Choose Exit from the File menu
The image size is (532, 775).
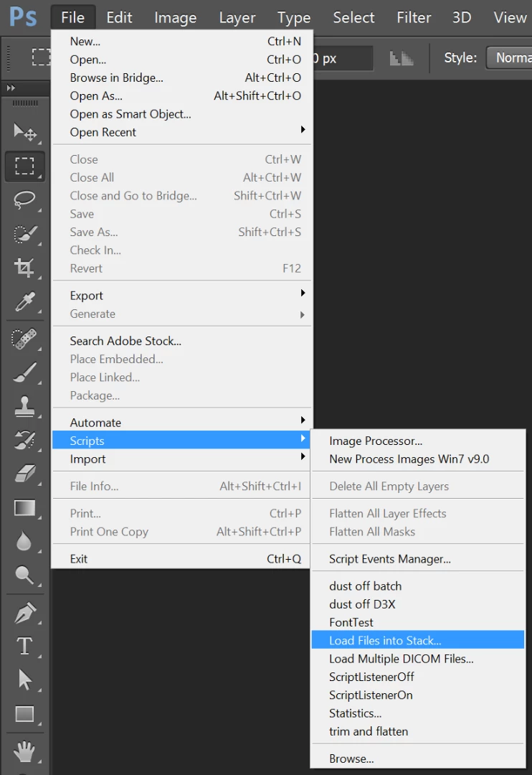tap(182, 559)
